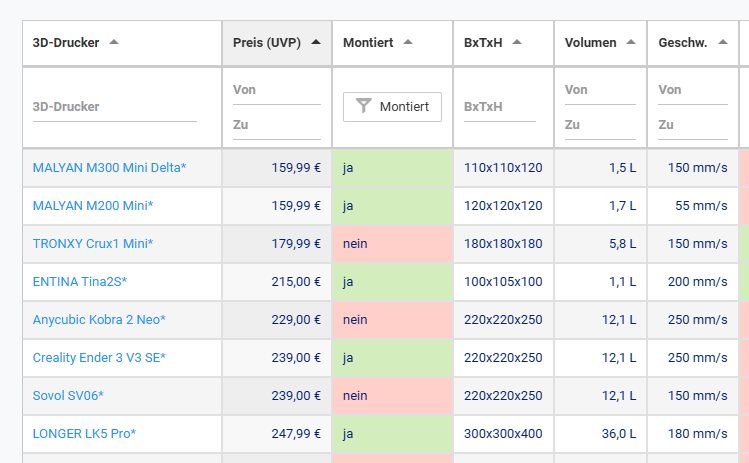Select Montiert 'nein' cell for Sovol SV06
Viewport: 749px width, 463px height.
(x=393, y=396)
